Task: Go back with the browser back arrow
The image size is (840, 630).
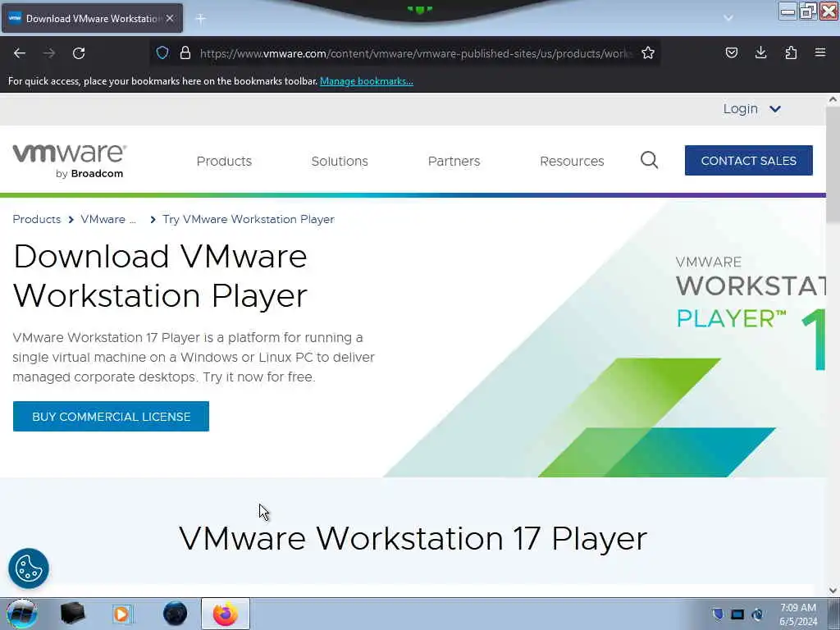Action: coord(20,53)
